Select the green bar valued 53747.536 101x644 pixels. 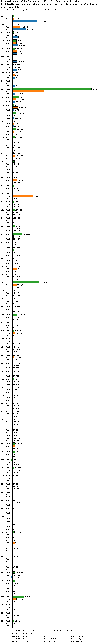click(x=18, y=234)
